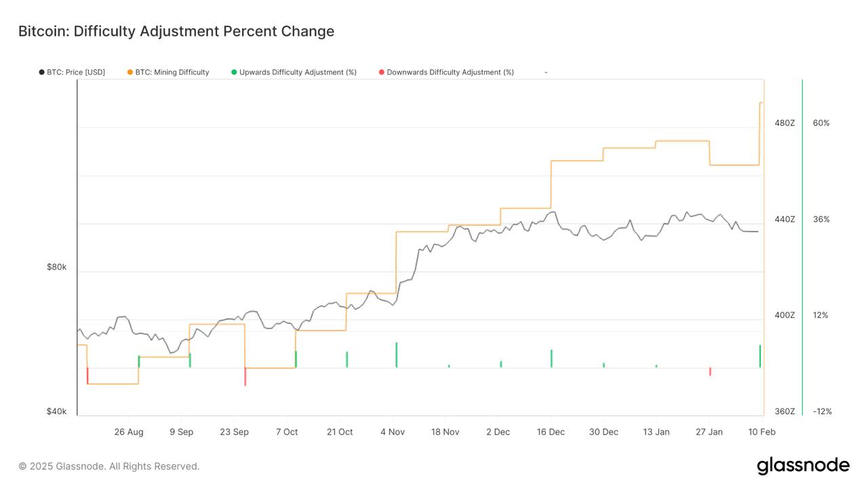Select the 4 Nov date on x-axis

pos(393,432)
